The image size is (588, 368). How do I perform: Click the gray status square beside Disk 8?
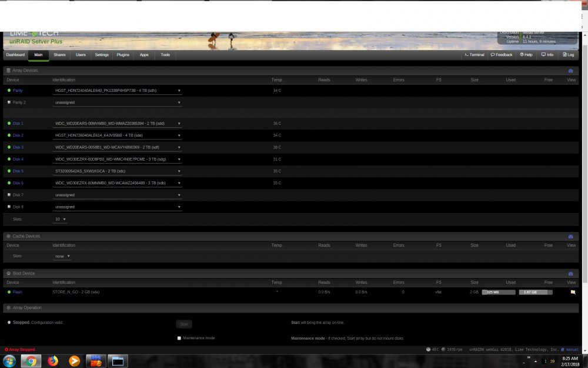pos(9,207)
